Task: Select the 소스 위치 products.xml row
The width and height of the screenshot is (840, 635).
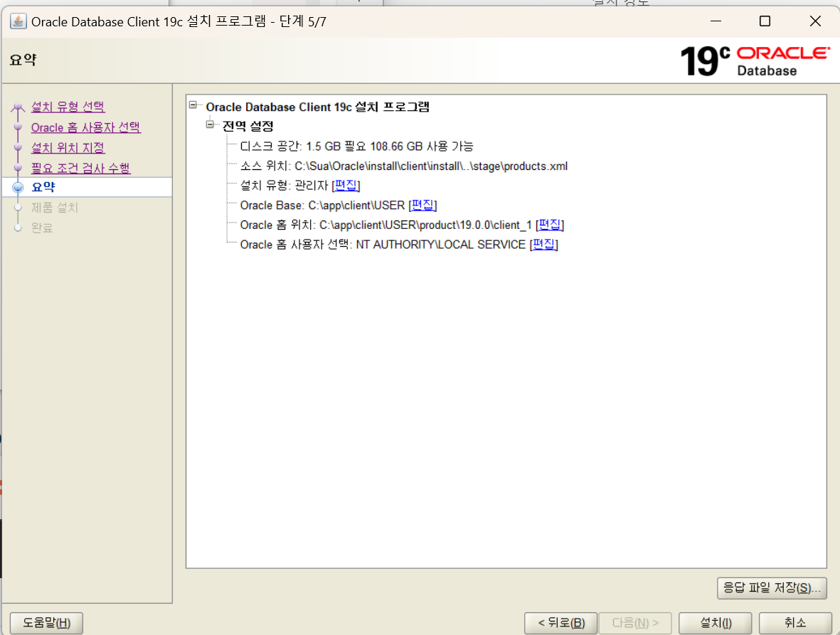Action: [x=403, y=166]
